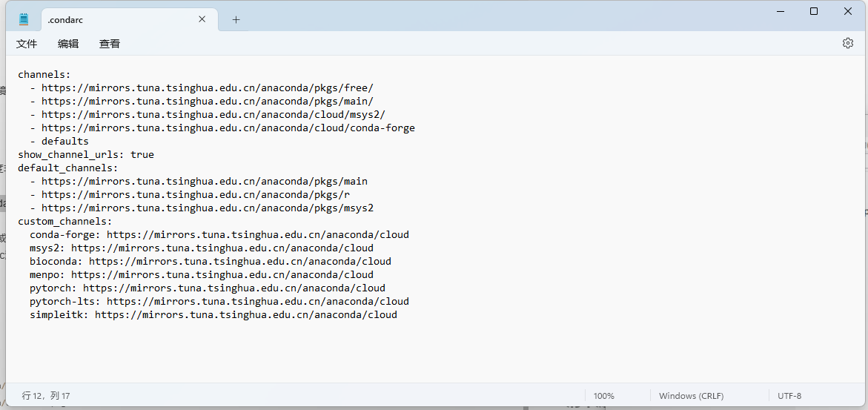Image resolution: width=868 pixels, height=410 pixels.
Task: Click the 'simpleitk:' custom channel line
Action: coord(213,314)
